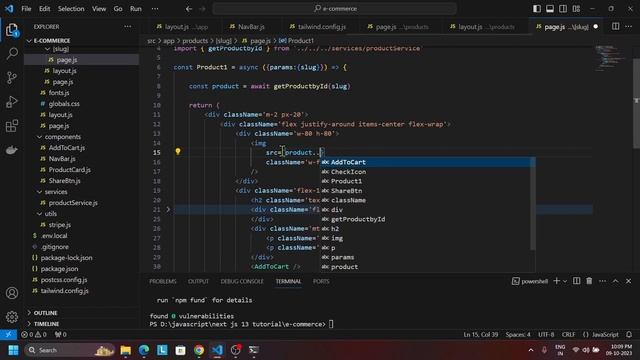Viewport: 640px width, 360px height.
Task: Click the new terminal plus icon
Action: click(556, 281)
